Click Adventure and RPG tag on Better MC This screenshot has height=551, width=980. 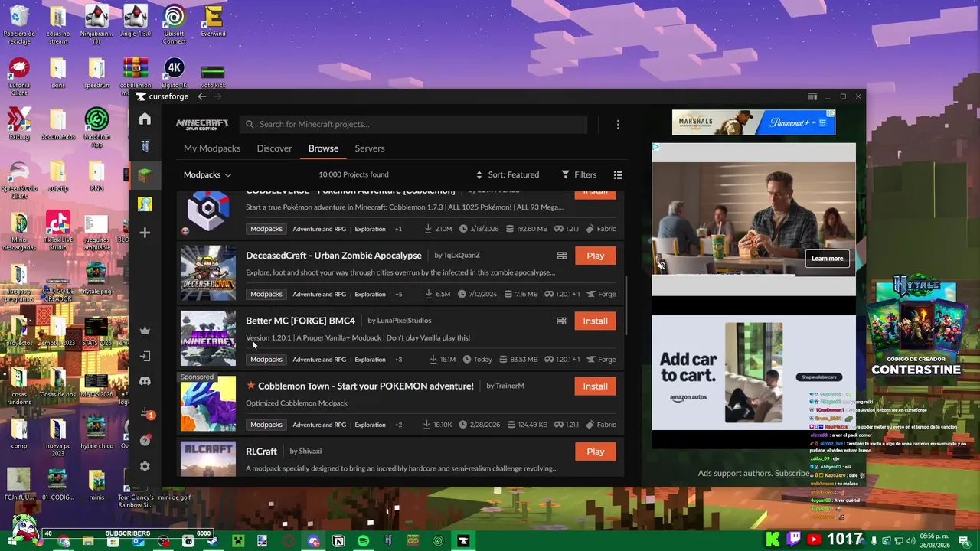[319, 359]
